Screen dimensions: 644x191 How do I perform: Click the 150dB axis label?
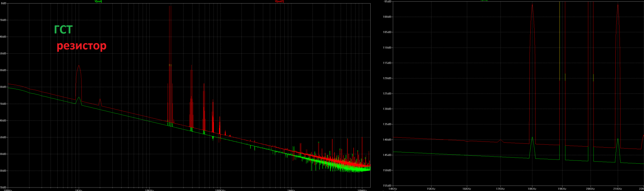[387, 170]
